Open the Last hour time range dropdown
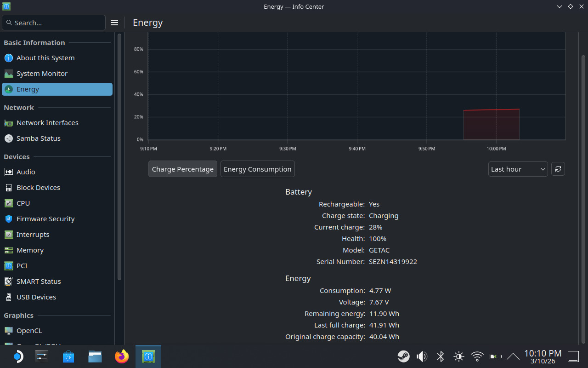The image size is (588, 368). coord(518,169)
